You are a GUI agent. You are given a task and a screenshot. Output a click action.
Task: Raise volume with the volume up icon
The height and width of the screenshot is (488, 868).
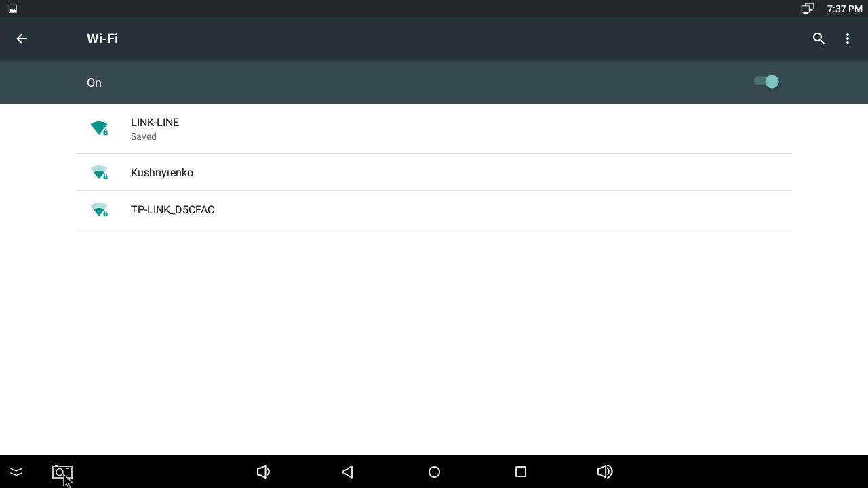click(605, 472)
